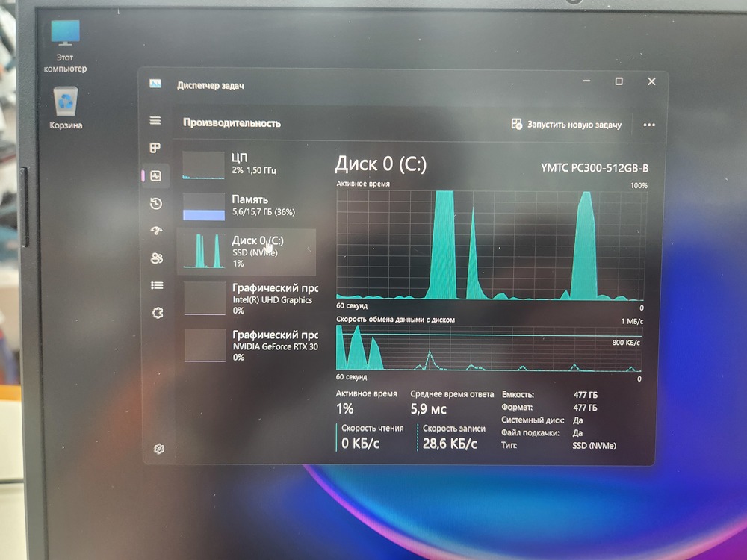Screen dimensions: 747x560
Task: Open the App history view
Action: coord(155,203)
